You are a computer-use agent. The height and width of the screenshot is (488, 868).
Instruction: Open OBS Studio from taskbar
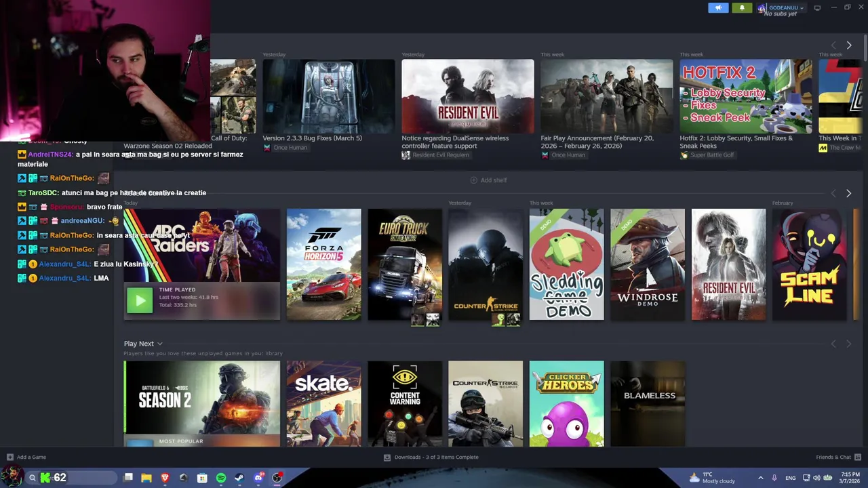[x=277, y=478]
